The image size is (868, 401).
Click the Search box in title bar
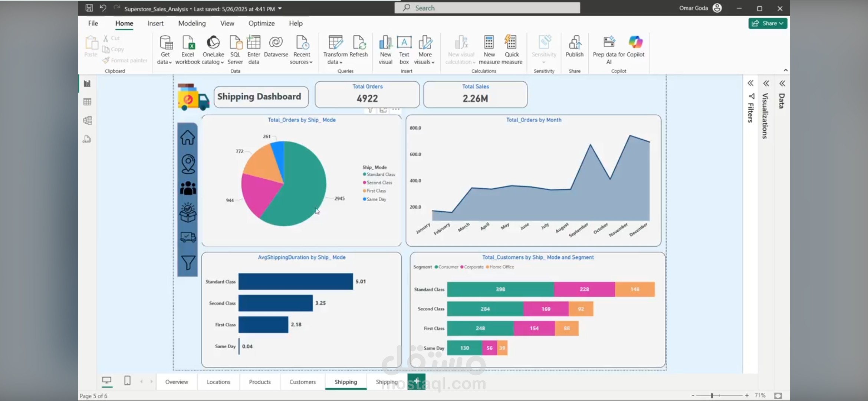pyautogui.click(x=487, y=8)
